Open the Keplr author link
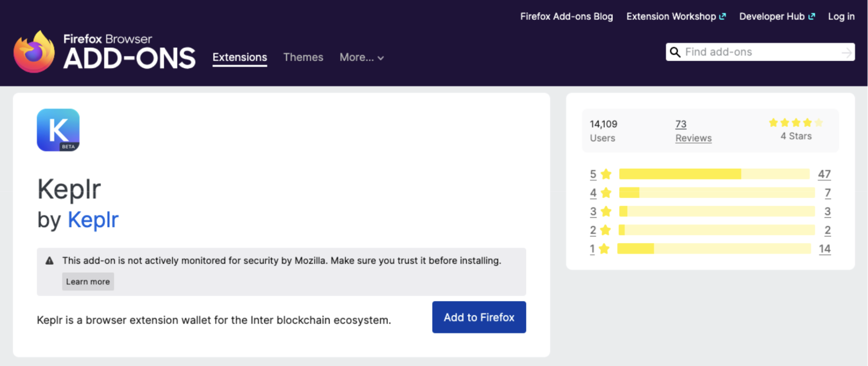 pyautogui.click(x=93, y=220)
